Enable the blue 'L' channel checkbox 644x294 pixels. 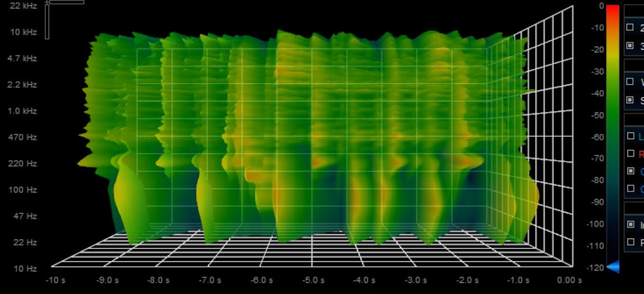[630, 136]
